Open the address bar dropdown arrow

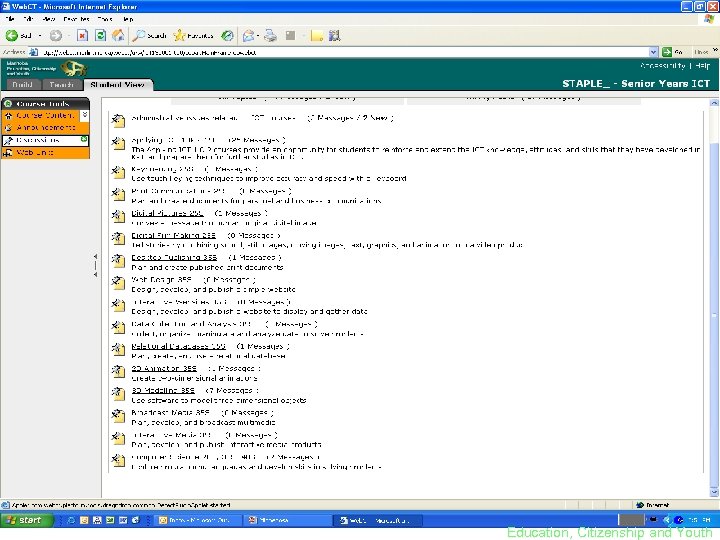(x=653, y=52)
